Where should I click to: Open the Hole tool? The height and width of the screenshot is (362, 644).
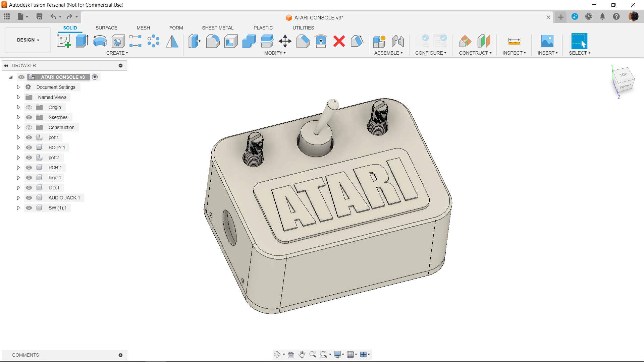click(x=118, y=41)
